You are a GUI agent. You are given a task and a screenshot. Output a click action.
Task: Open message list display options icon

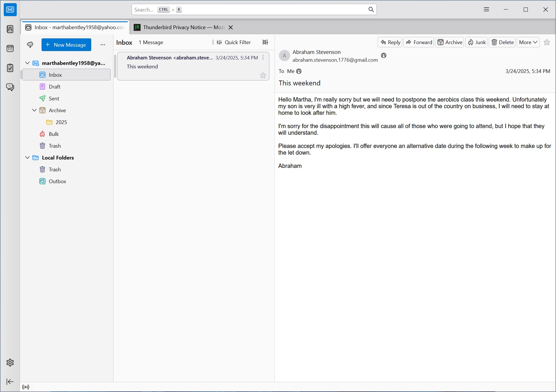265,42
